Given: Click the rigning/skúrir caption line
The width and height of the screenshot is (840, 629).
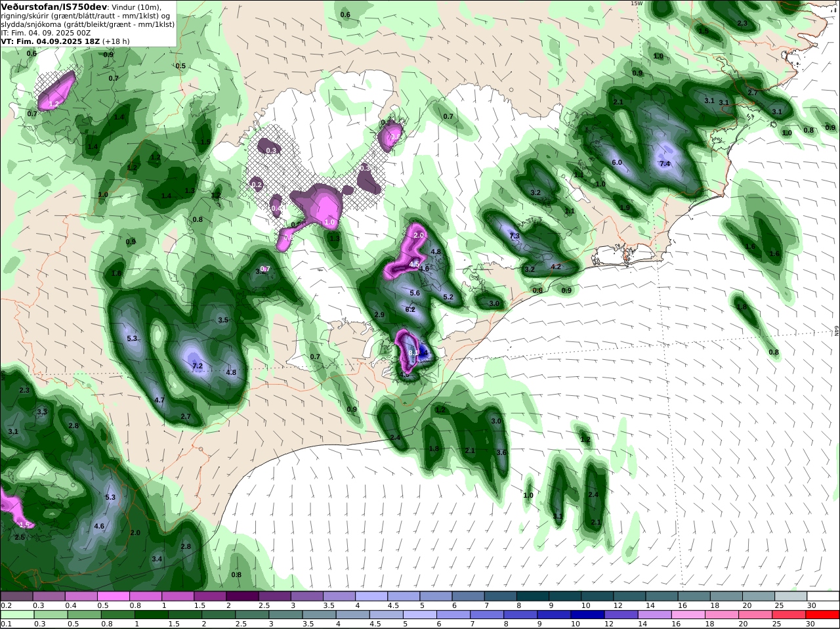Looking at the screenshot, I should click(86, 16).
